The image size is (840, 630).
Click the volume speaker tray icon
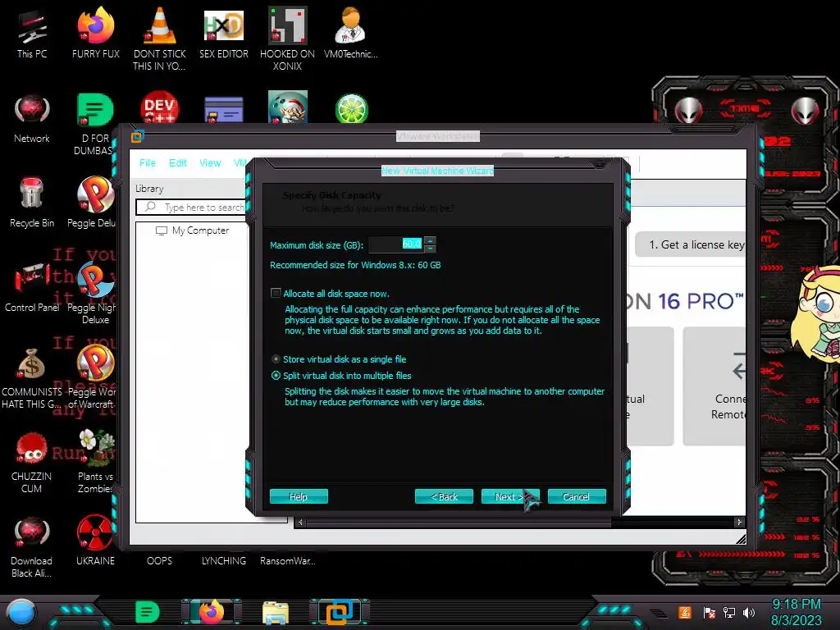749,612
